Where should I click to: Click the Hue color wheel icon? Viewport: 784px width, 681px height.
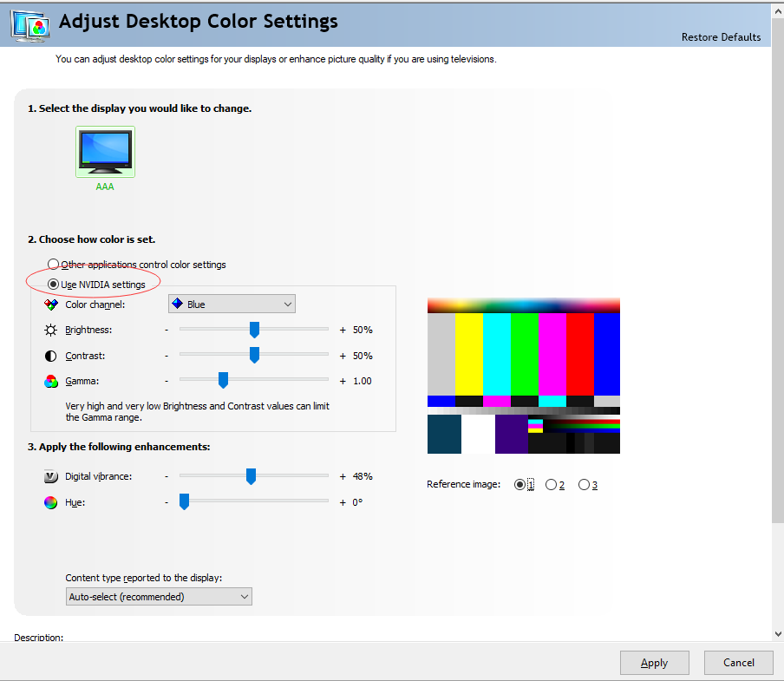(x=51, y=502)
